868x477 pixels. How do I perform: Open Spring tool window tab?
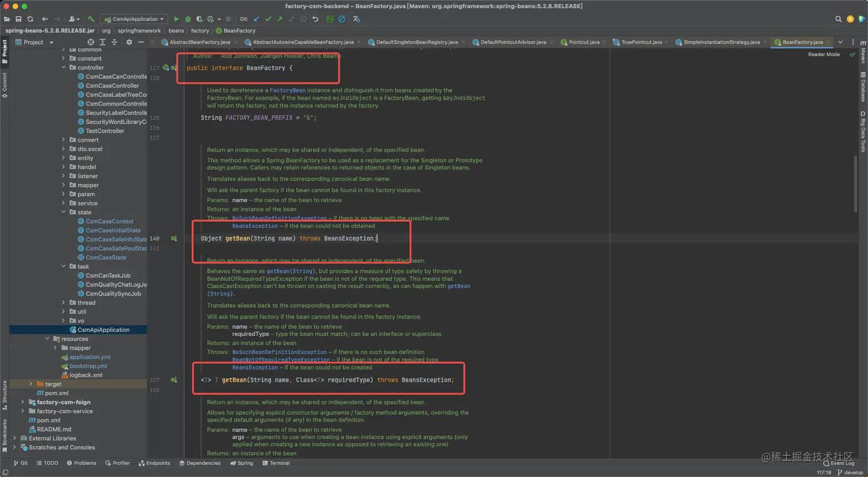pyautogui.click(x=242, y=463)
